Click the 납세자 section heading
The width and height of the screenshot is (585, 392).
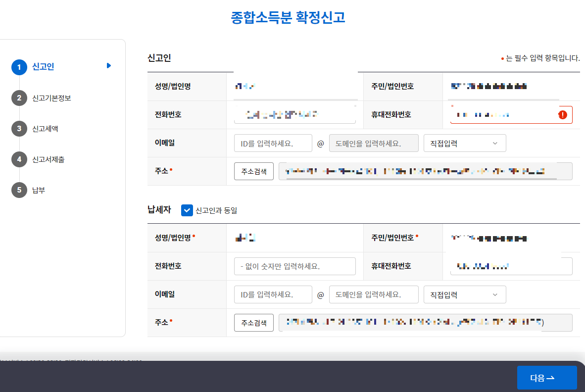click(159, 210)
